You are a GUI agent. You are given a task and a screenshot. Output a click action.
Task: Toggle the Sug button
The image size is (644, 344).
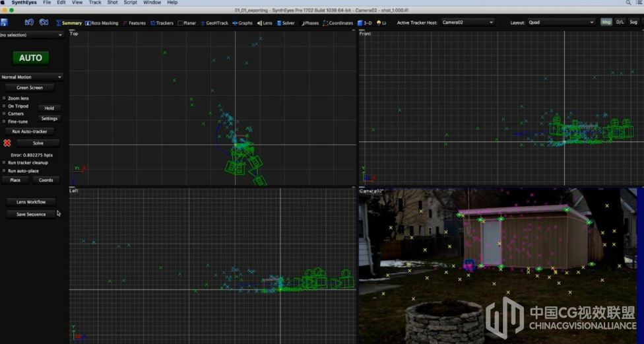(x=633, y=22)
